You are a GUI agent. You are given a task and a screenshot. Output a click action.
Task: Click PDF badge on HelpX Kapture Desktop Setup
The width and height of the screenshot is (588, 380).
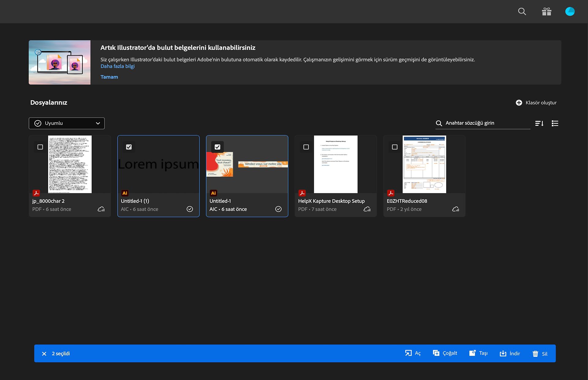(302, 193)
